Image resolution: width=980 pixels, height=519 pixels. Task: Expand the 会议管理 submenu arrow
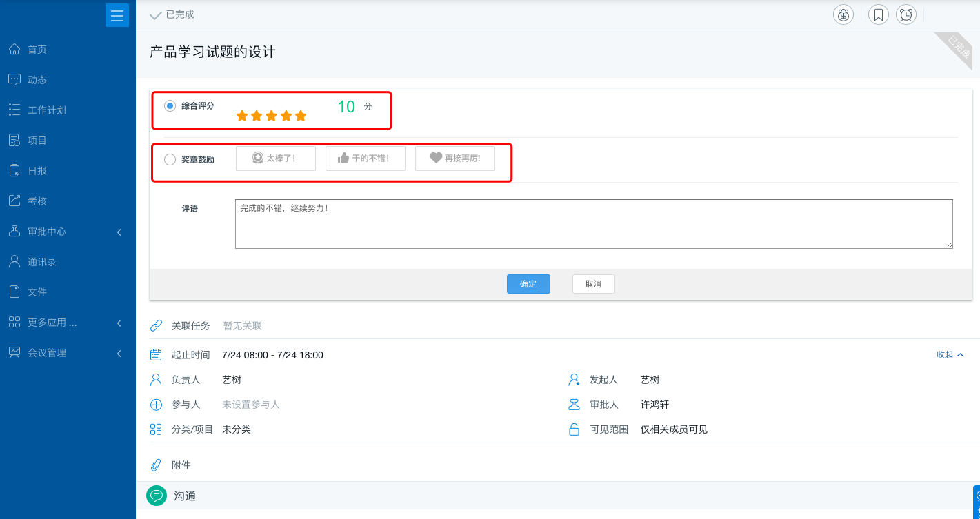[x=119, y=353]
